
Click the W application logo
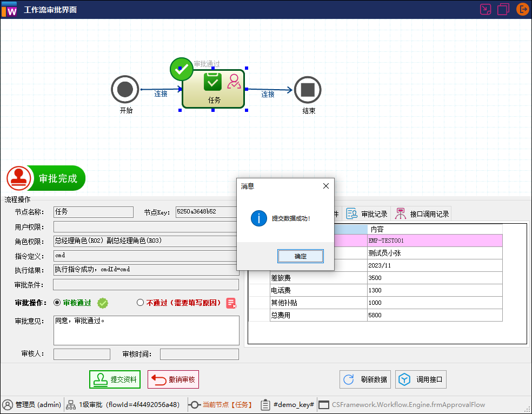pyautogui.click(x=9, y=9)
